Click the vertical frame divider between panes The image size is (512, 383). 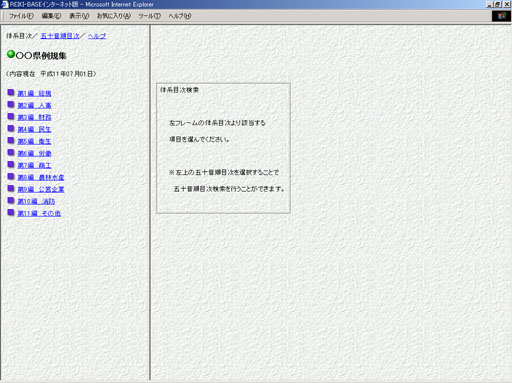click(150, 203)
